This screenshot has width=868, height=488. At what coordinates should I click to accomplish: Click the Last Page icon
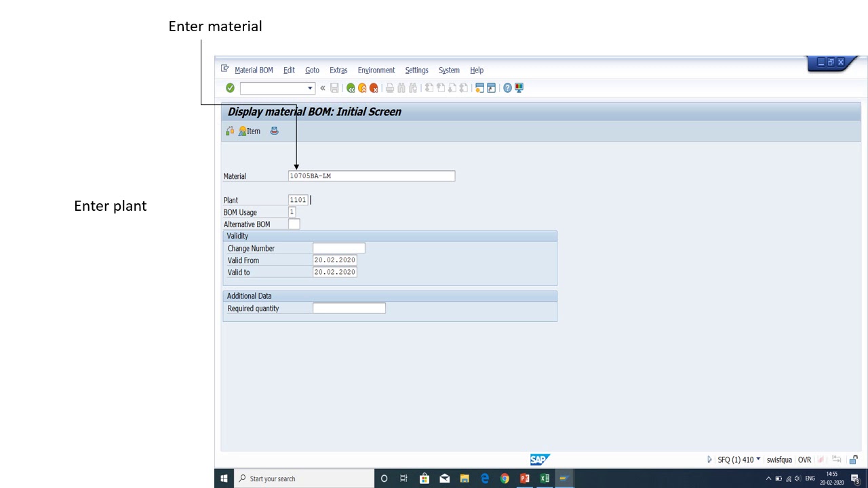(x=464, y=88)
